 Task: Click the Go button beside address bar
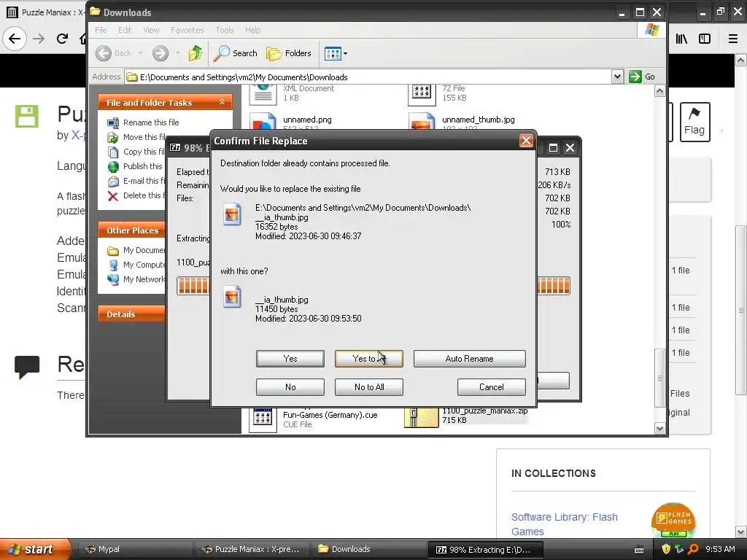642,77
